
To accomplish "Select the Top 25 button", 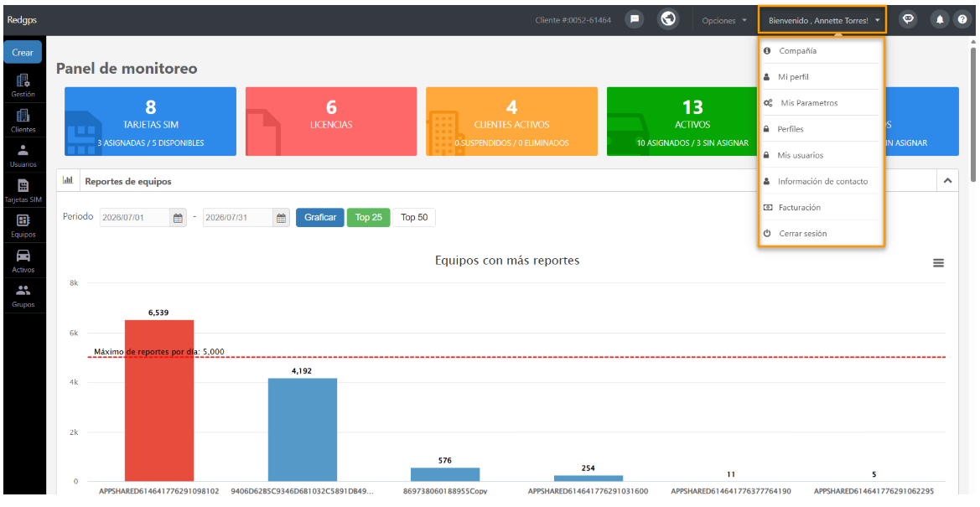I will 369,218.
